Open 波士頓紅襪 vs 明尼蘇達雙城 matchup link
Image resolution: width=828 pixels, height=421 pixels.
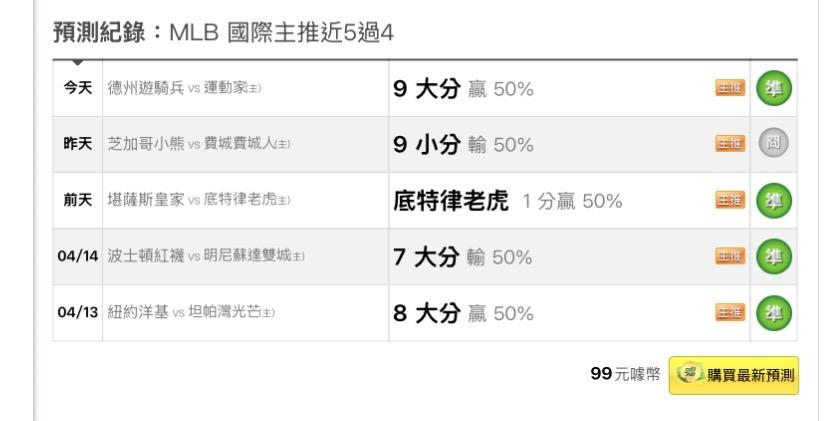click(x=206, y=257)
